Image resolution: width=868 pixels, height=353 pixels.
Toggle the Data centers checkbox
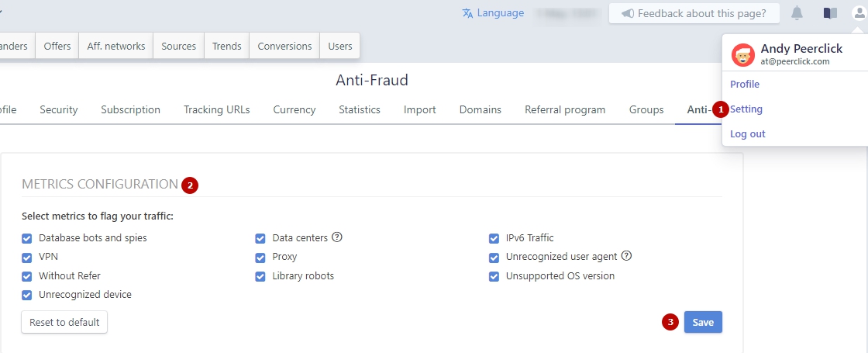coord(260,238)
